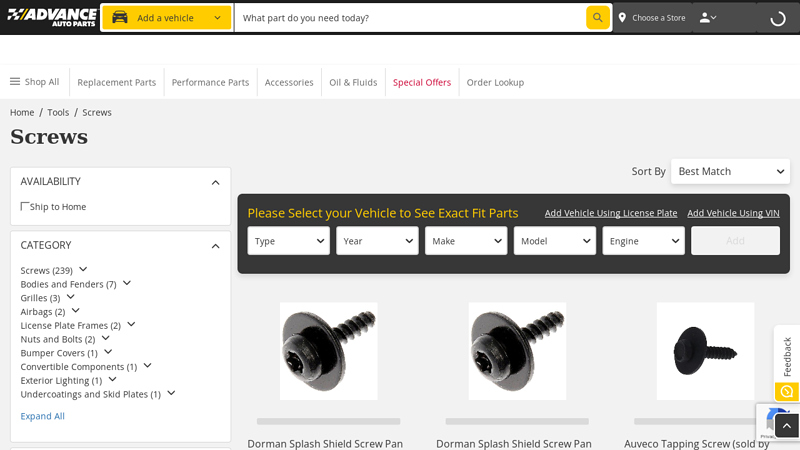Expand the Screws (239) category chevron
The height and width of the screenshot is (450, 800).
83,269
